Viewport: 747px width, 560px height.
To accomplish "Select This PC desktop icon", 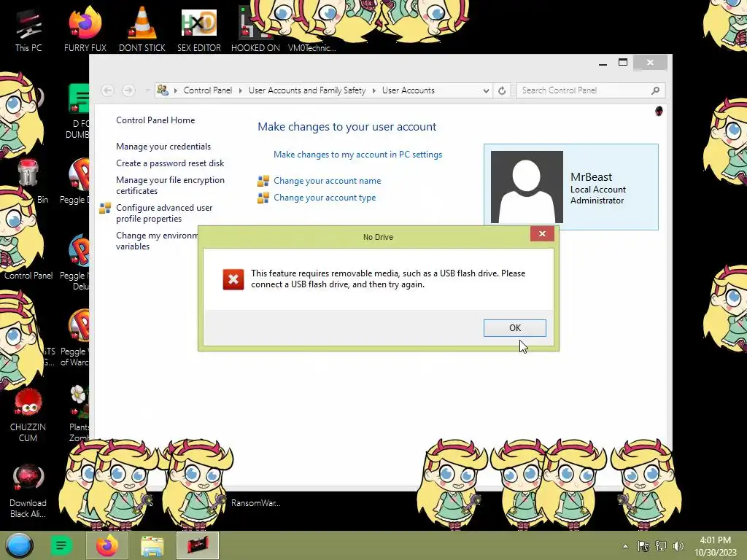I will [x=28, y=29].
